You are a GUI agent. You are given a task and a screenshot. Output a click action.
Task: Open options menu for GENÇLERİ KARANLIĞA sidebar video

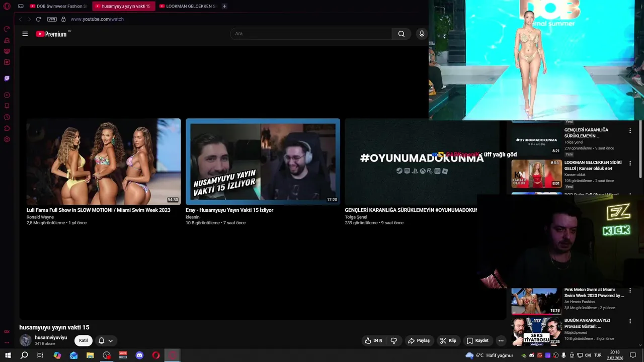[630, 131]
